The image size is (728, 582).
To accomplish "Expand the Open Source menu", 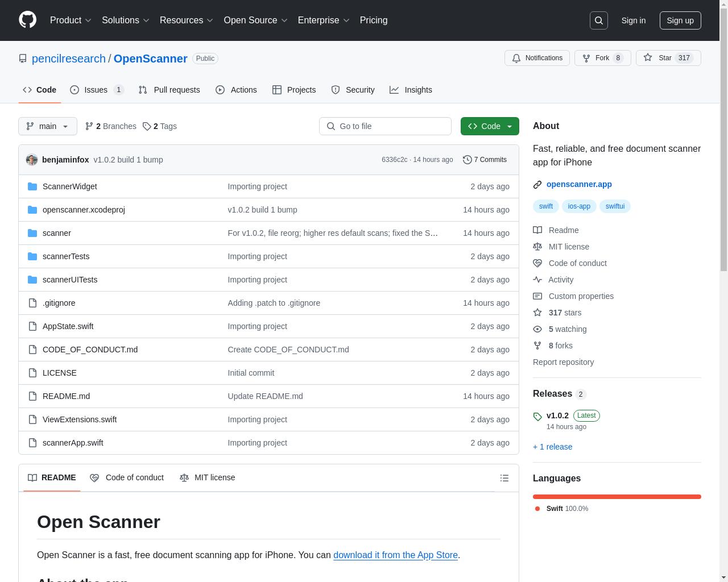I will 256,20.
